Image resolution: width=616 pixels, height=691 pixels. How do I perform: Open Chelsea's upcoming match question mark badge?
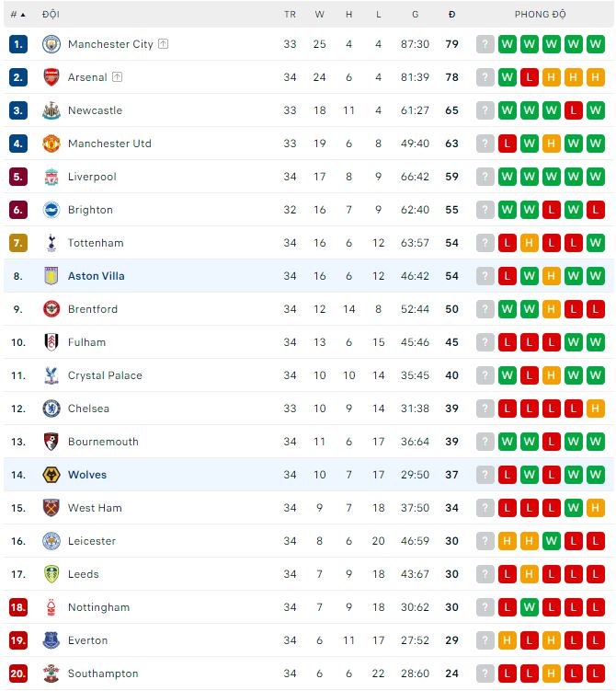[x=485, y=409]
